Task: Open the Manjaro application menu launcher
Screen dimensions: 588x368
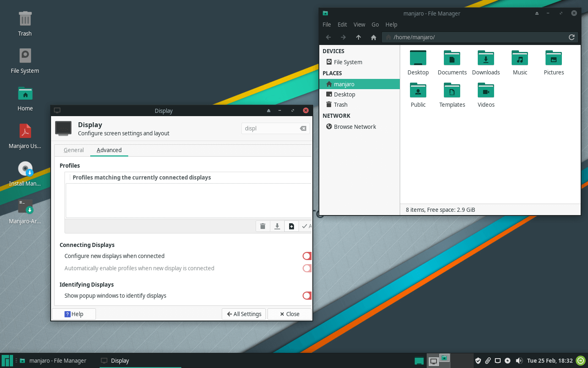Action: coord(7,361)
